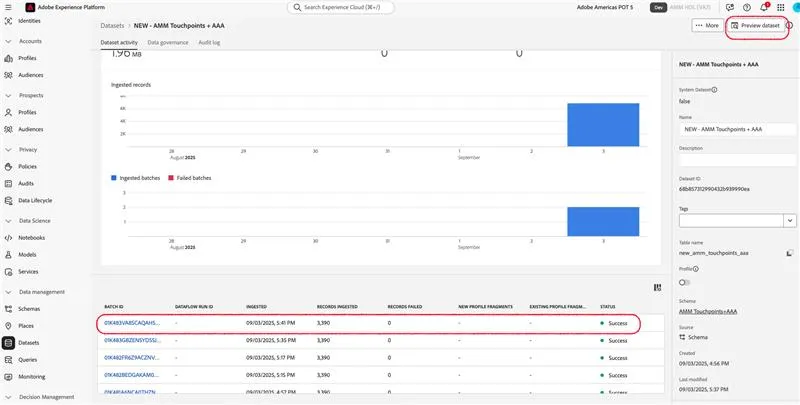Open the Queries icon in sidebar
The height and width of the screenshot is (405, 800).
tap(8, 360)
